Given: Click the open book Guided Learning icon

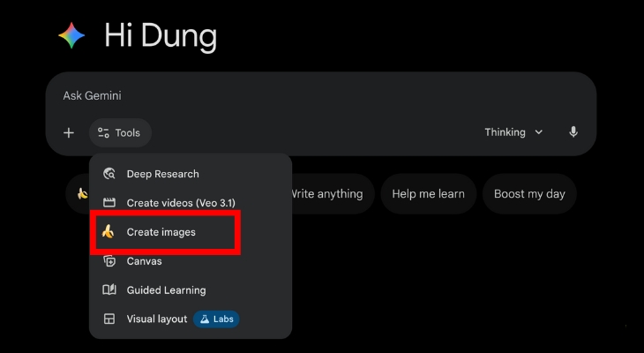Looking at the screenshot, I should pyautogui.click(x=109, y=290).
